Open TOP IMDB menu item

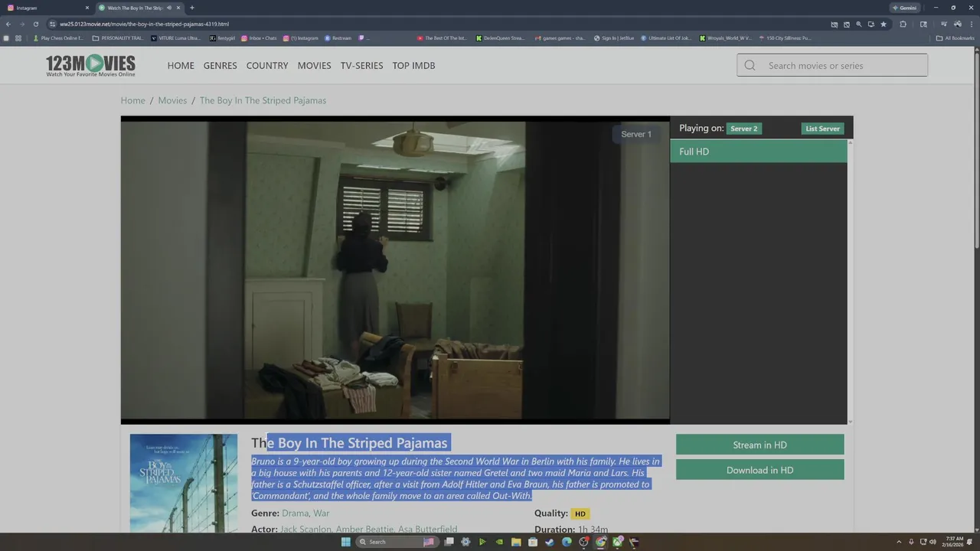(x=413, y=65)
